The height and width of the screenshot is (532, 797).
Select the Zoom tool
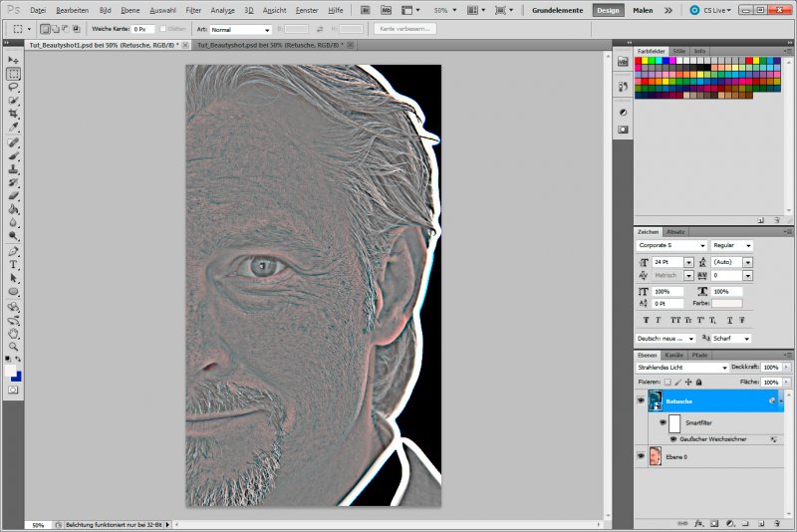pyautogui.click(x=13, y=347)
